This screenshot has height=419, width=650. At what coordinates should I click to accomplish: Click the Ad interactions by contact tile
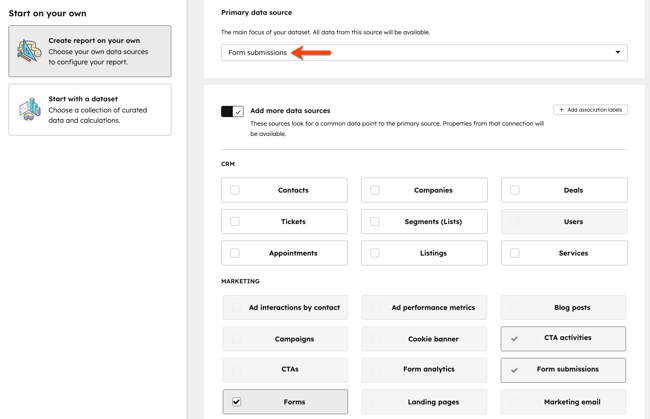point(285,308)
